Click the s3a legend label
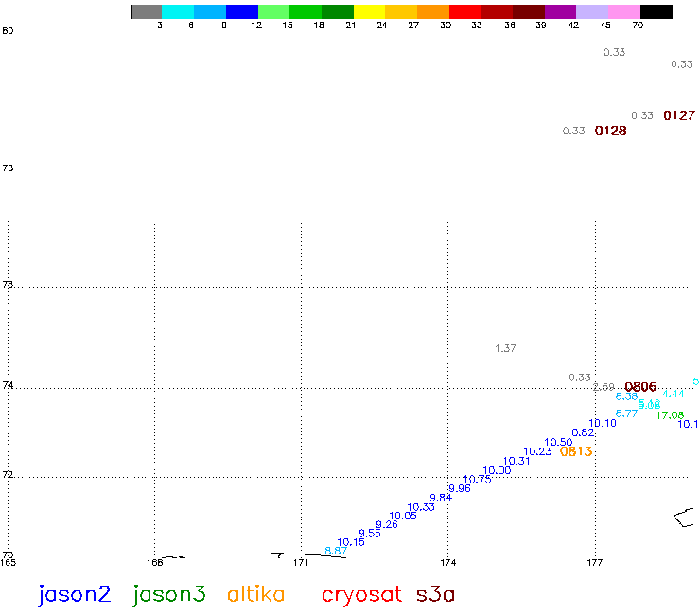This screenshot has height=615, width=700. coord(435,595)
